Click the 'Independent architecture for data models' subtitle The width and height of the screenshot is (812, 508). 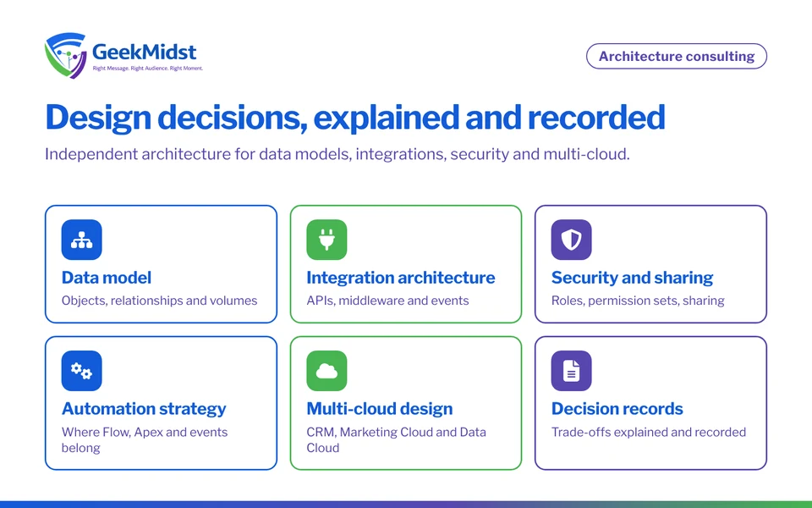pyautogui.click(x=337, y=154)
